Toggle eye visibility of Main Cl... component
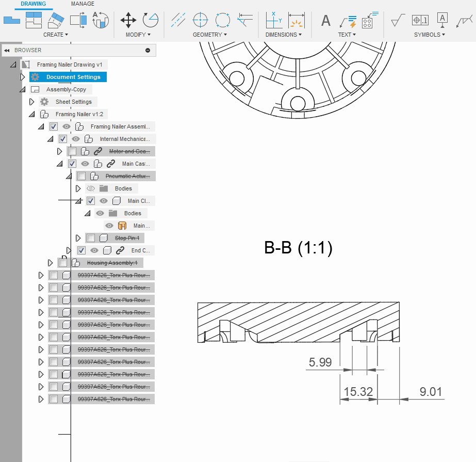Screen dimensions: 476x462 click(104, 201)
